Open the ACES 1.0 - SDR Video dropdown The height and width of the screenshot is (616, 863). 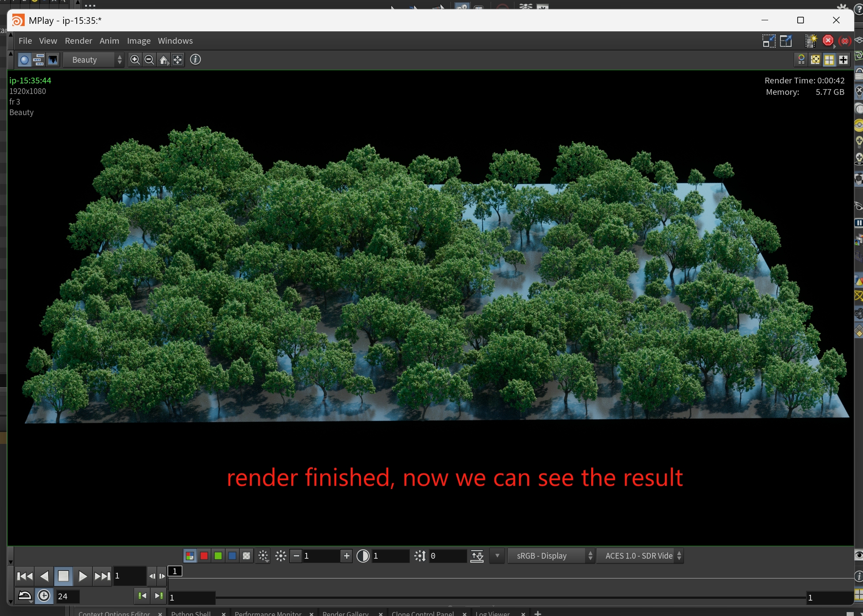coord(639,556)
